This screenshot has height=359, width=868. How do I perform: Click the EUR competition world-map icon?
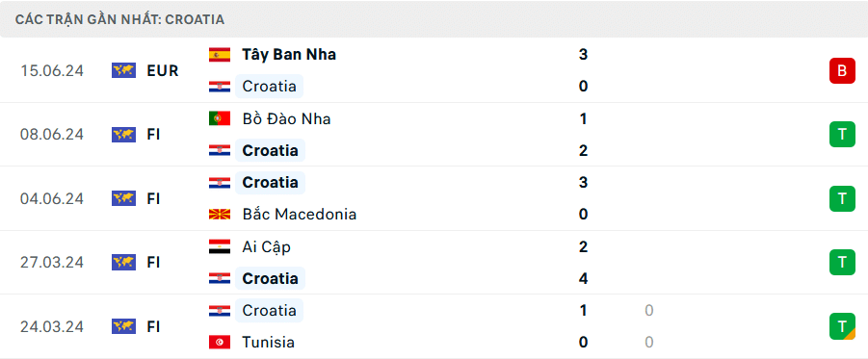(x=123, y=70)
